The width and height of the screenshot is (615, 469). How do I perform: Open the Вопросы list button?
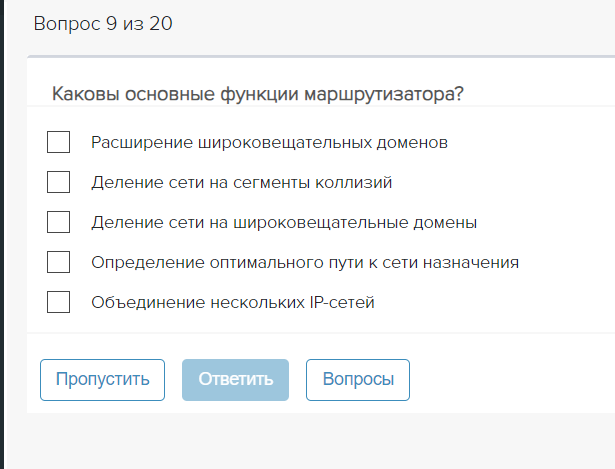pos(357,380)
